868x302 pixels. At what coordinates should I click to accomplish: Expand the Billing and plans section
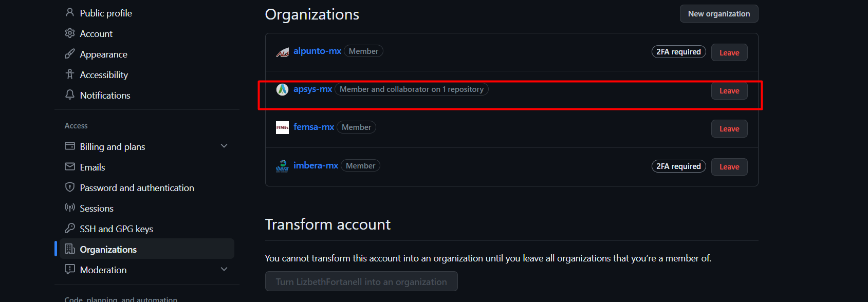(224, 146)
